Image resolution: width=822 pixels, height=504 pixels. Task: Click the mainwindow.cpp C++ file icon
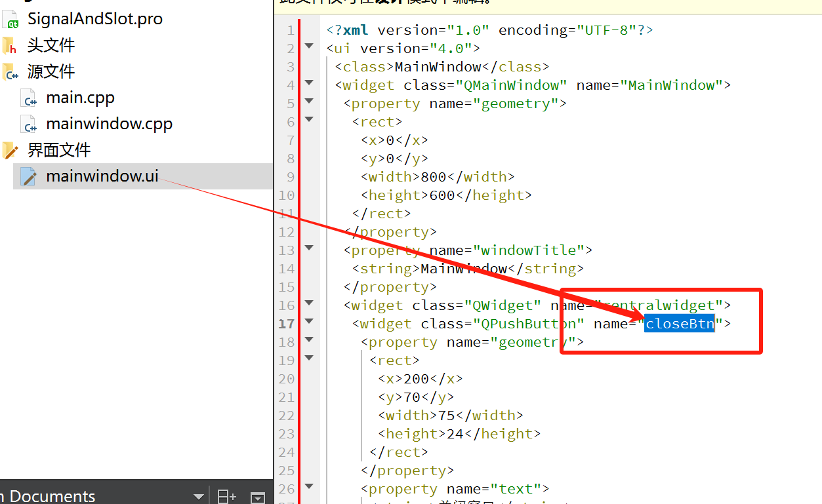tap(30, 125)
